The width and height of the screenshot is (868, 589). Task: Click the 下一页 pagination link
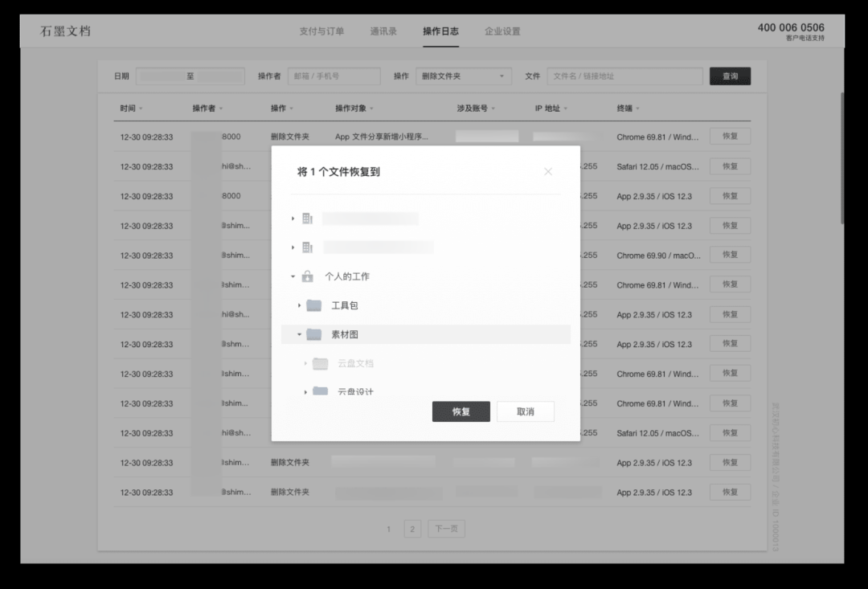coord(446,529)
